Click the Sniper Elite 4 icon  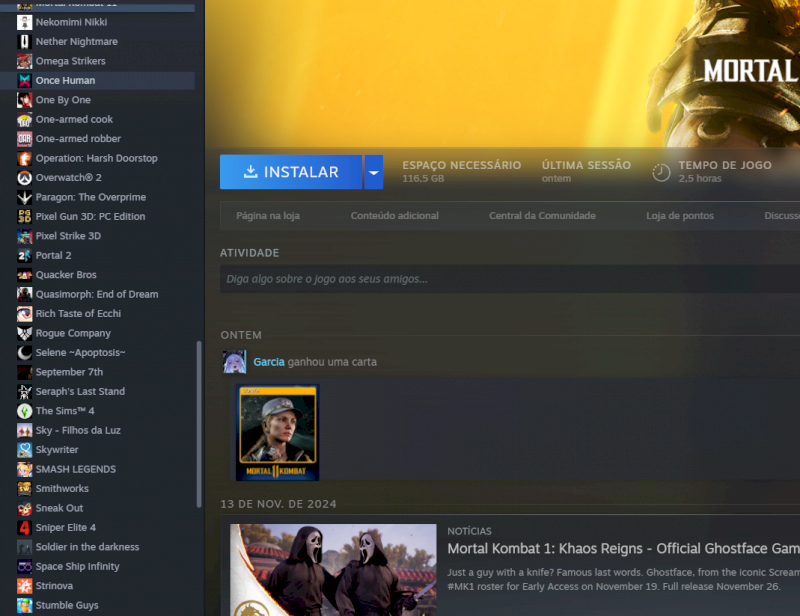[x=25, y=527]
